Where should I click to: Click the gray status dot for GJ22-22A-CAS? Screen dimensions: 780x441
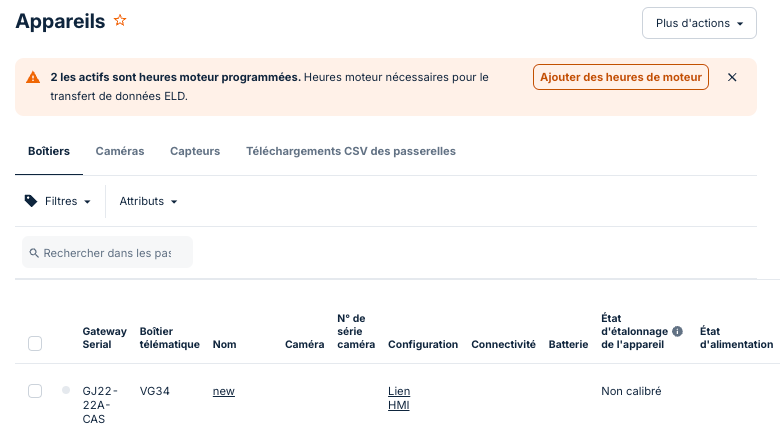pos(66,390)
